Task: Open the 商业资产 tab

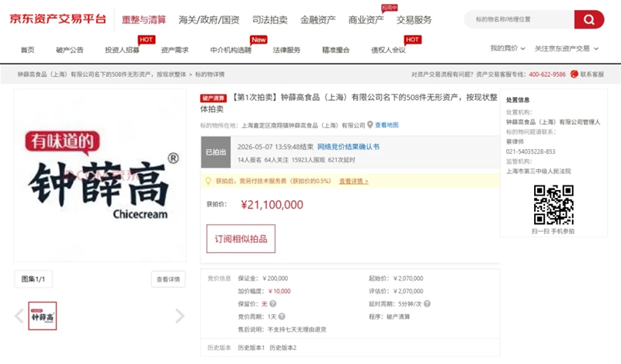Action: pos(366,20)
